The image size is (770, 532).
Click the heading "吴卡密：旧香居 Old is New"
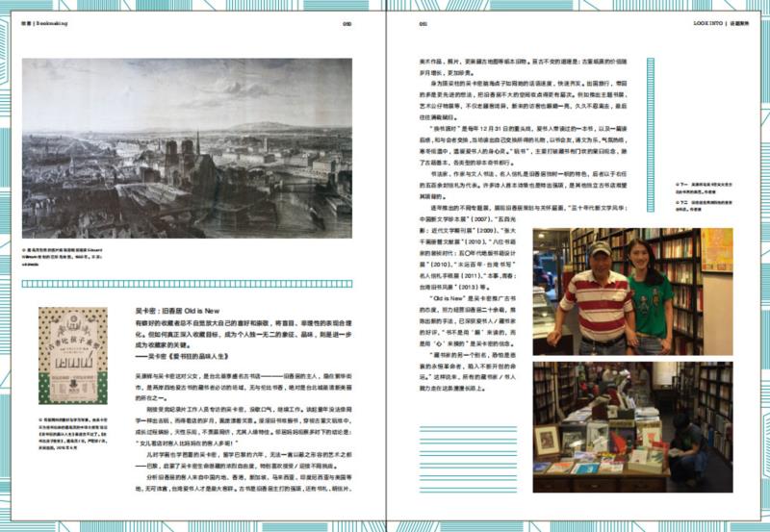[178, 311]
